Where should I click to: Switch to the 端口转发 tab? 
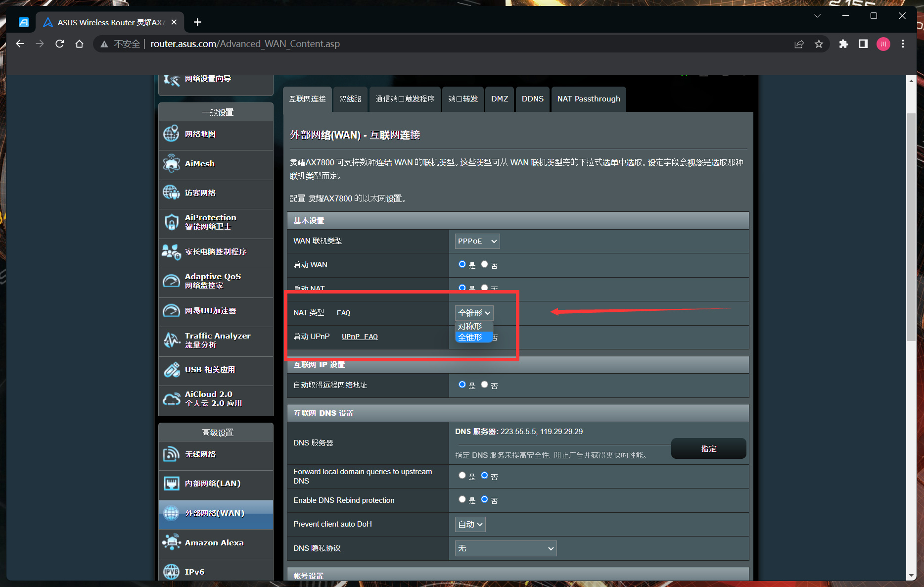pyautogui.click(x=463, y=99)
